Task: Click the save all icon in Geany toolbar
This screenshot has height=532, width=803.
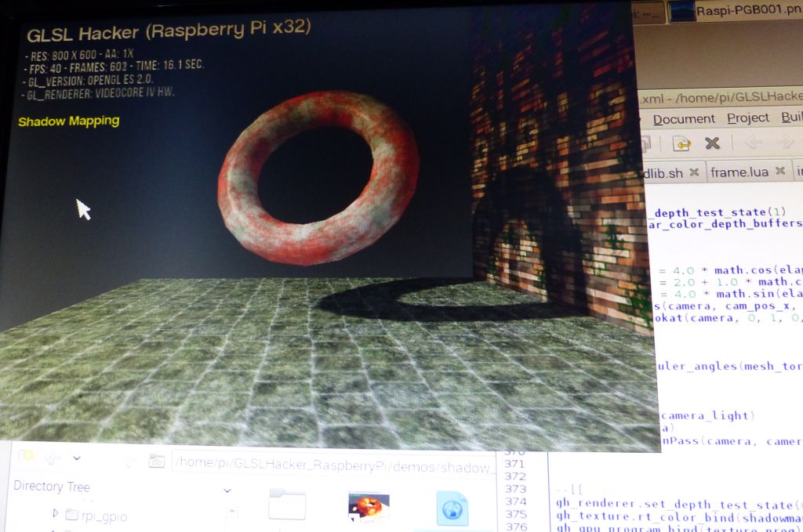Action: (645, 144)
